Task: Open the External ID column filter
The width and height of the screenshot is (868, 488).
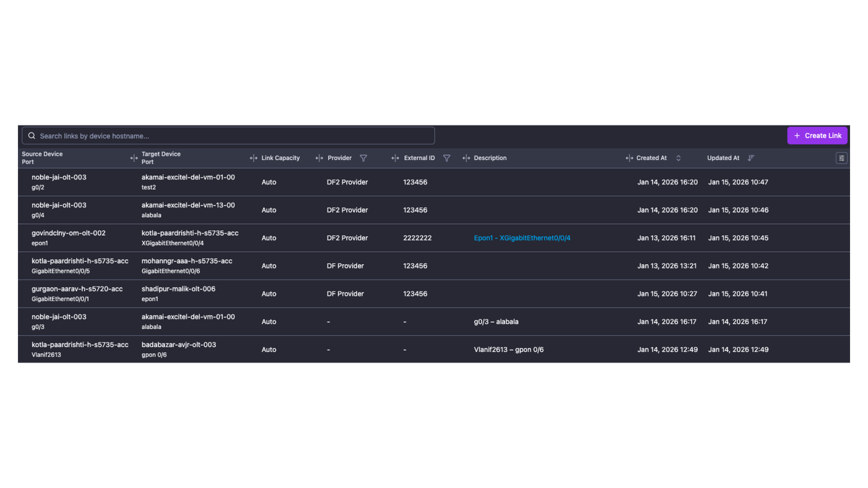Action: click(x=447, y=158)
